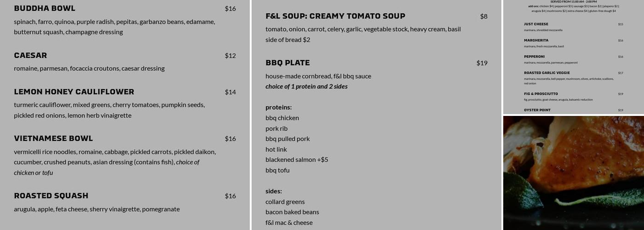Viewport: 644px width, 230px height.
Task: Select the Roasted Squash heading
Action: (x=51, y=195)
